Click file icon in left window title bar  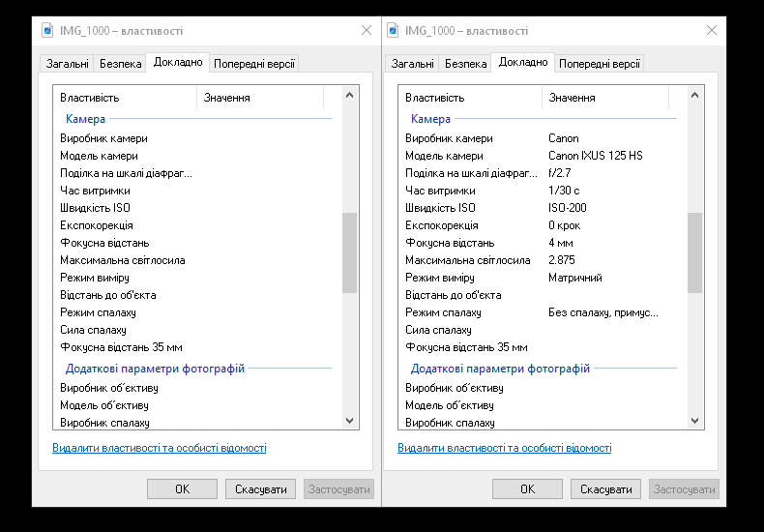[47, 30]
